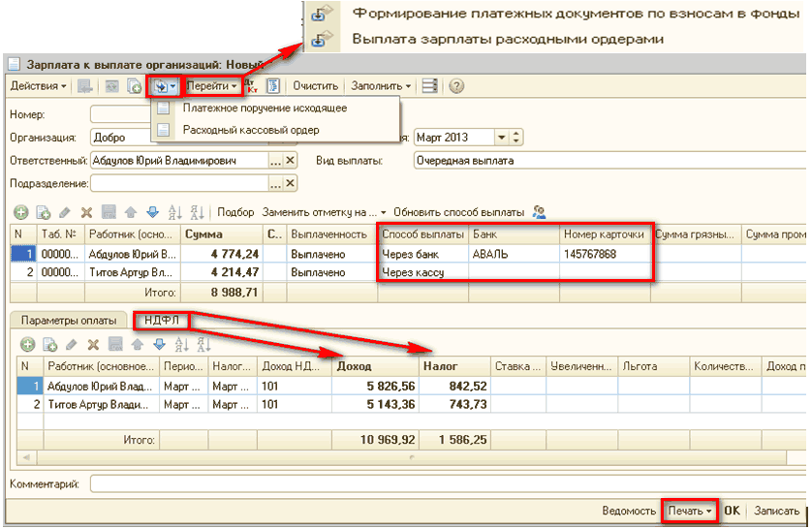The width and height of the screenshot is (812, 529).
Task: Click delete row X icon above employee table
Action: 86,212
